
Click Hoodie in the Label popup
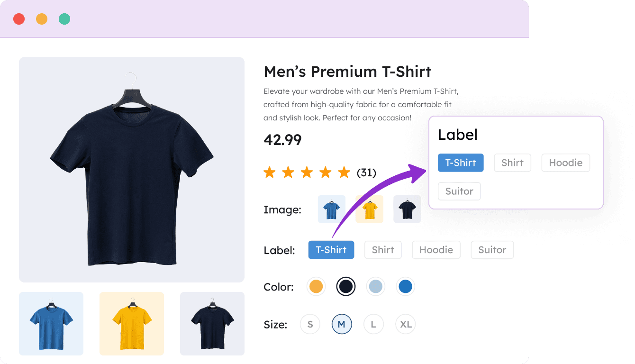pyautogui.click(x=565, y=163)
